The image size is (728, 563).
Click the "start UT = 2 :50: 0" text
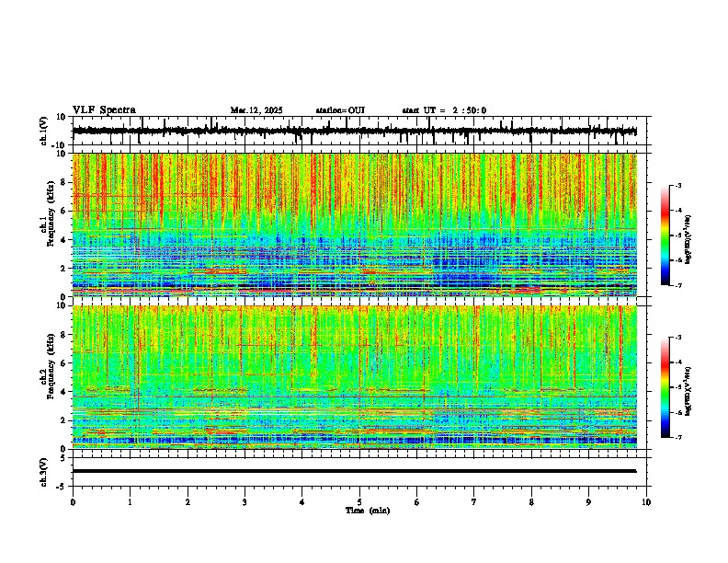(x=444, y=110)
